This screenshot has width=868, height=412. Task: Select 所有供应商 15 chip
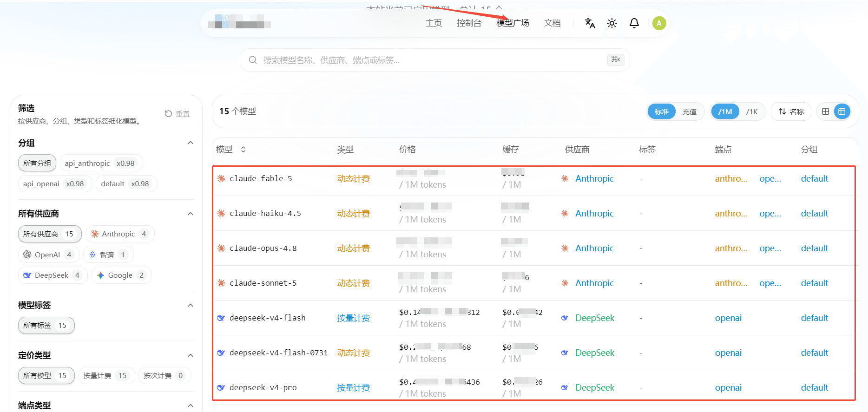(50, 234)
